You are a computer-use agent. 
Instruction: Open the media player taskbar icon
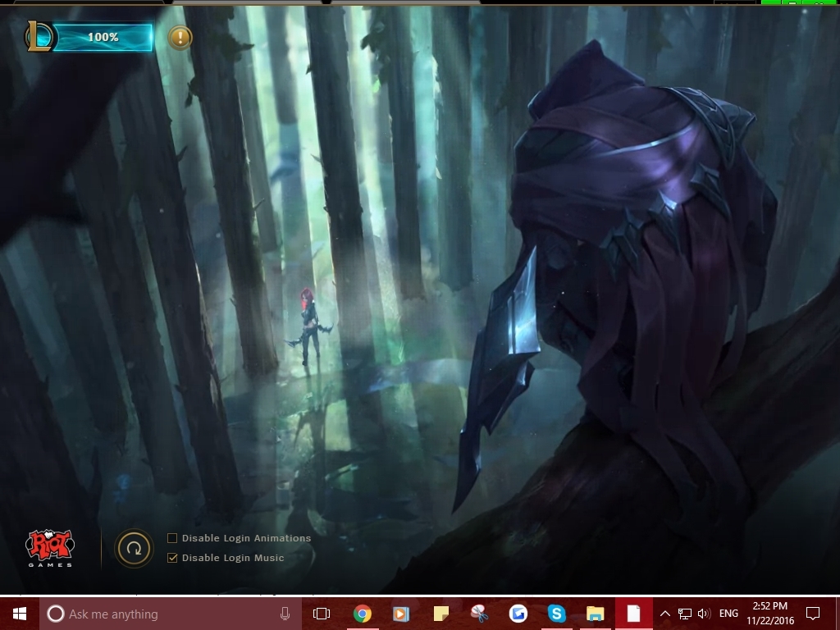(x=400, y=614)
